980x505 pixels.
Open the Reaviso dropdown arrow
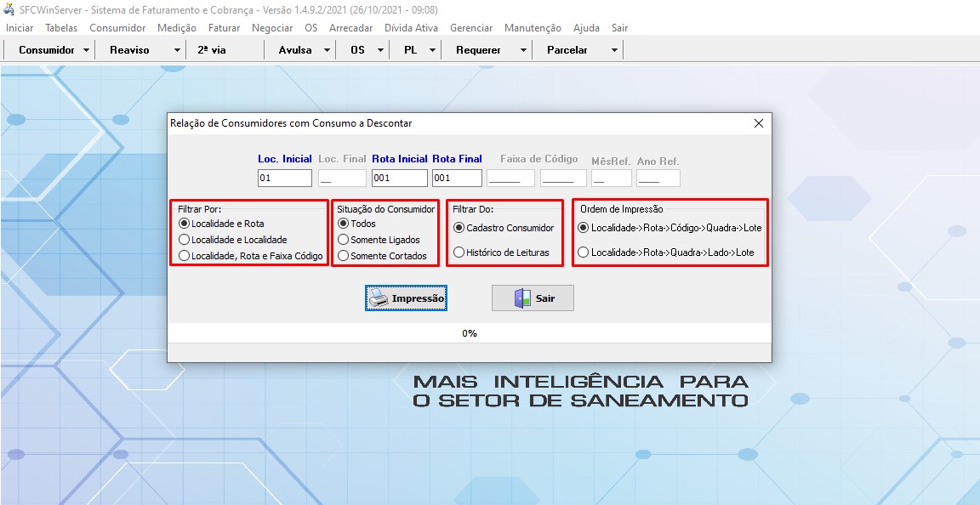coord(177,50)
